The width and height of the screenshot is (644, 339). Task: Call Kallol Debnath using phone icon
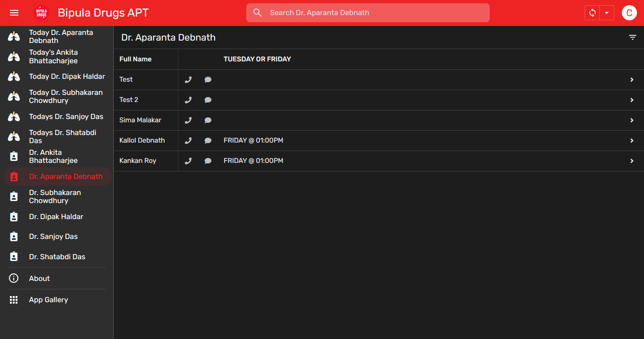188,141
